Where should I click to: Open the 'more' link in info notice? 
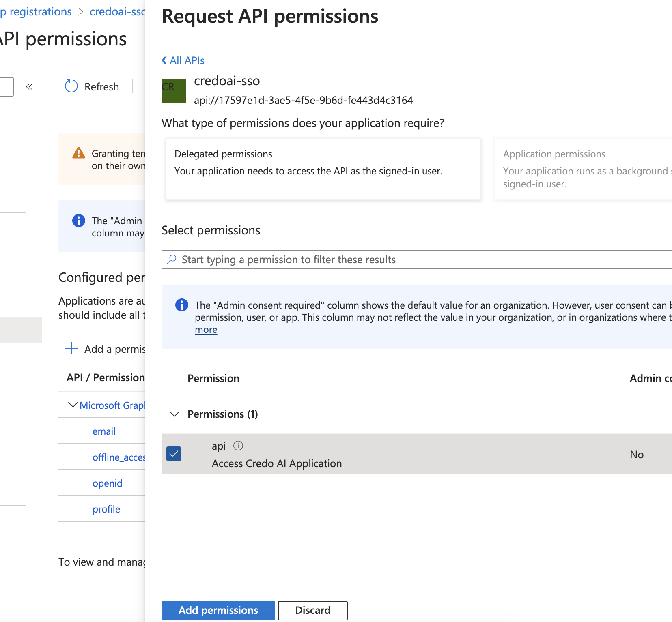coord(206,330)
